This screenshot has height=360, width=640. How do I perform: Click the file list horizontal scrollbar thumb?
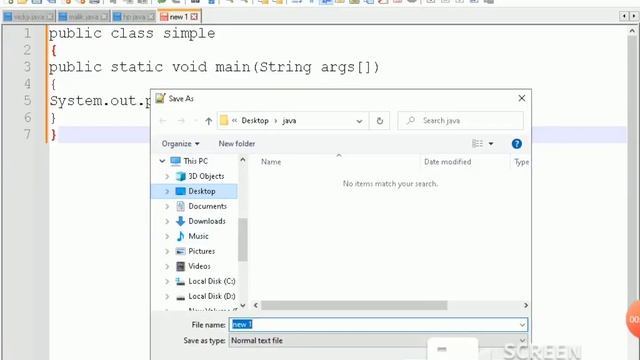(354, 305)
